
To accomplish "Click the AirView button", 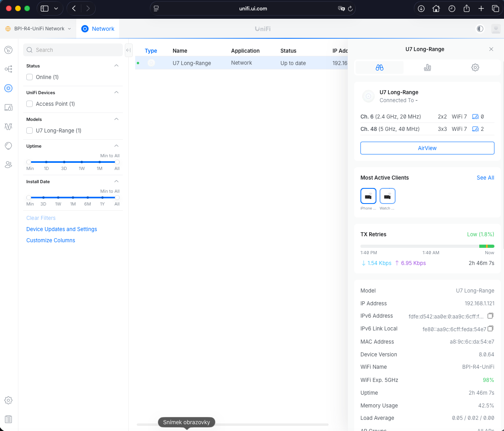I will (x=427, y=148).
